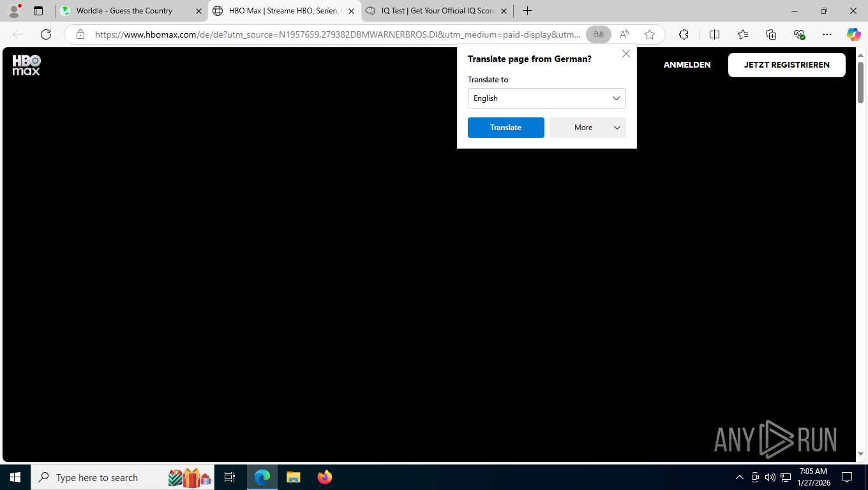Open the Collections panel

pos(771,34)
